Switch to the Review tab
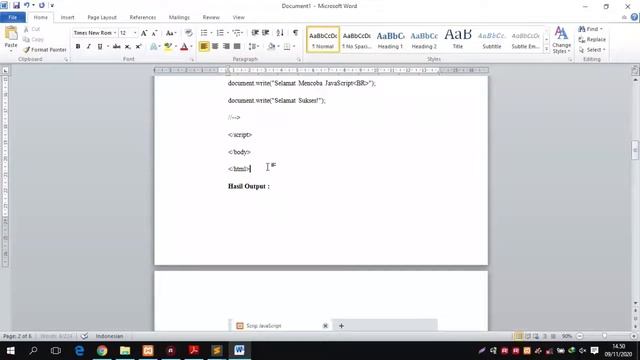The image size is (640, 360). [x=211, y=18]
